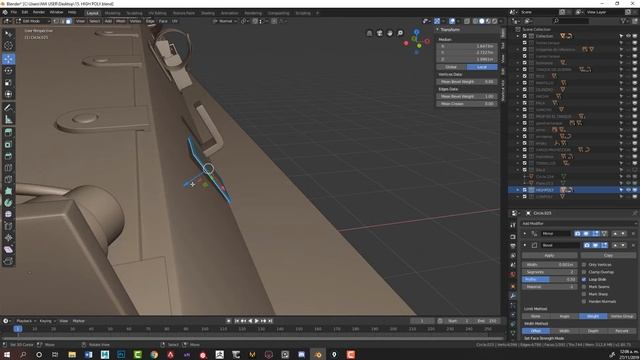Open the Modifiers wrench tab
The width and height of the screenshot is (640, 360).
[x=513, y=296]
